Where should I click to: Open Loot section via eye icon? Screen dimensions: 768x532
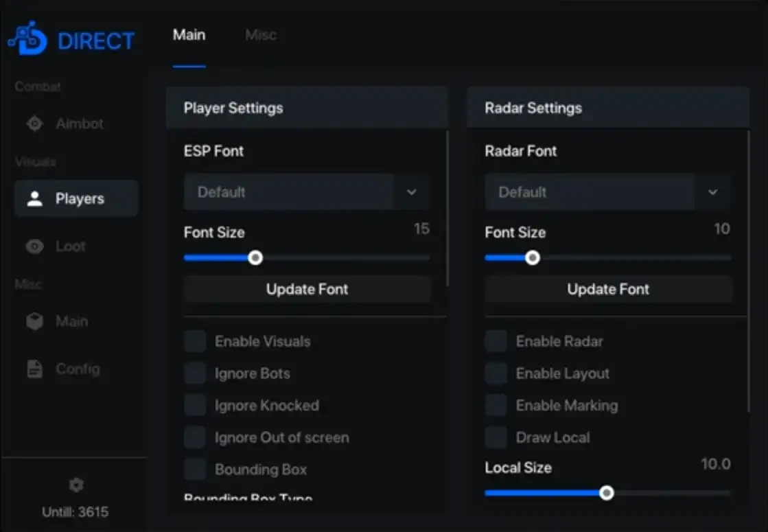tap(34, 246)
